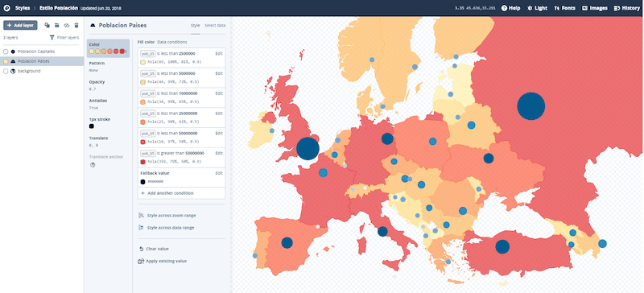This screenshot has height=293, width=644.
Task: Click the History list icon
Action: pyautogui.click(x=617, y=8)
